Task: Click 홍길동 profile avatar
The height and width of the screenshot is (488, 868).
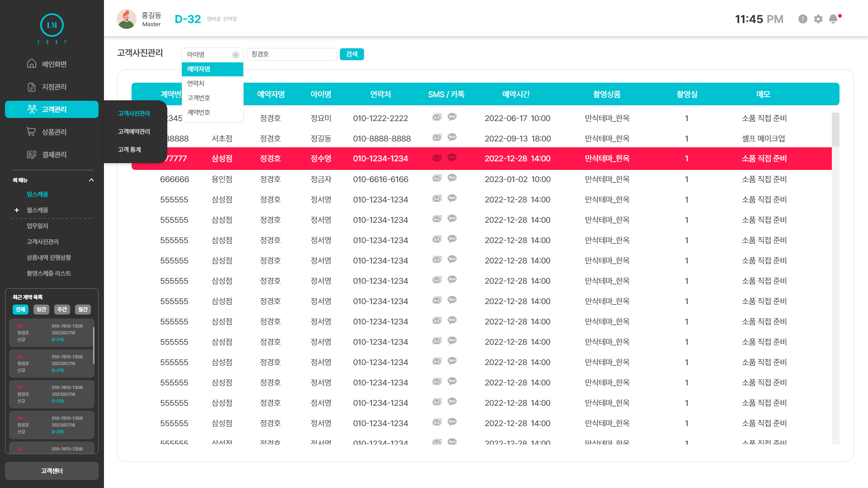Action: pos(127,19)
